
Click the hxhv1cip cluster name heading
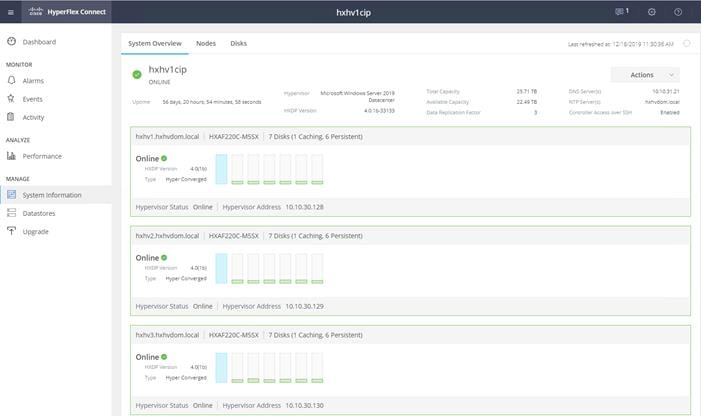pyautogui.click(x=168, y=70)
